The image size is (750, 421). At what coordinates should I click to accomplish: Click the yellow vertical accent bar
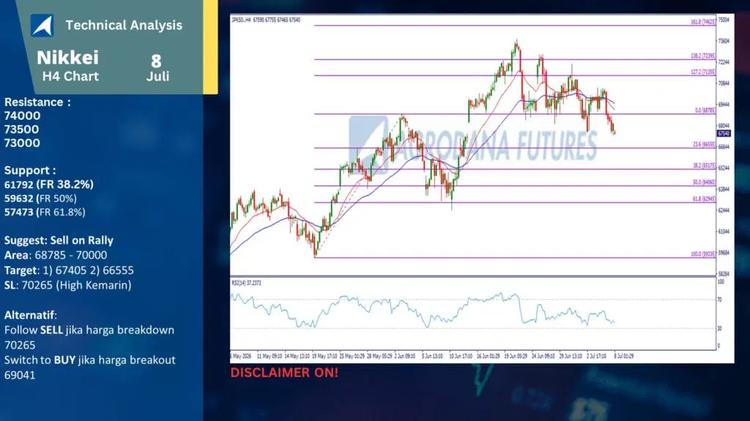pos(210,46)
